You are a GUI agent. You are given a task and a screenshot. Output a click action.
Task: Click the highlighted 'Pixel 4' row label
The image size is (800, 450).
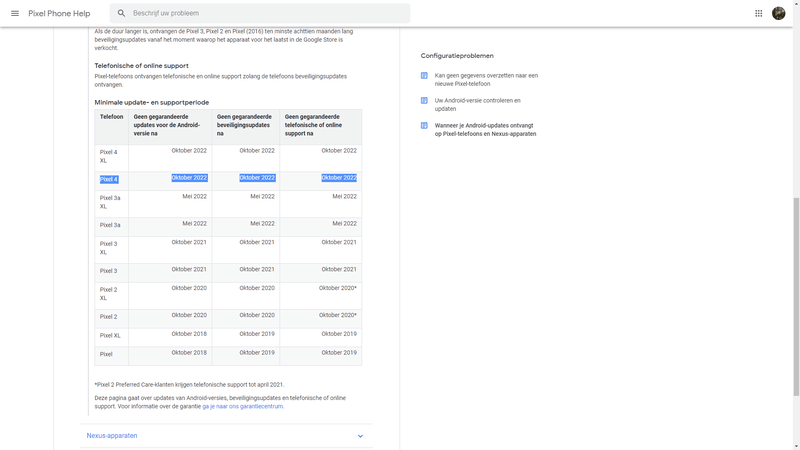click(109, 179)
